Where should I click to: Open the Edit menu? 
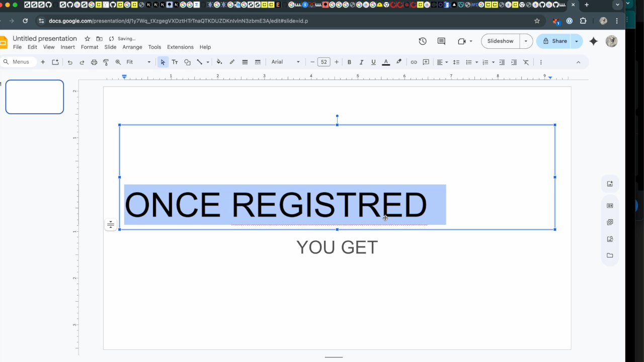pos(32,47)
